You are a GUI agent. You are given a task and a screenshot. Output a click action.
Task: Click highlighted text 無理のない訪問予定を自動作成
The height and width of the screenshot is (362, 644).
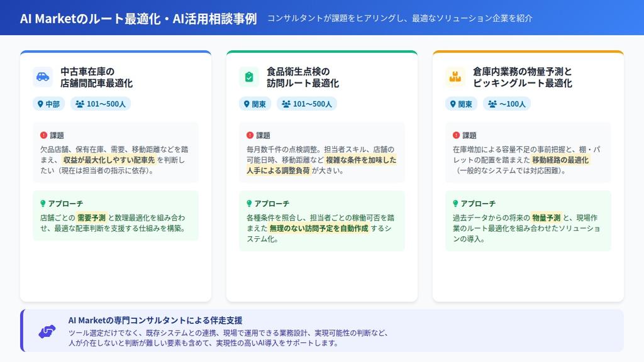pyautogui.click(x=319, y=228)
